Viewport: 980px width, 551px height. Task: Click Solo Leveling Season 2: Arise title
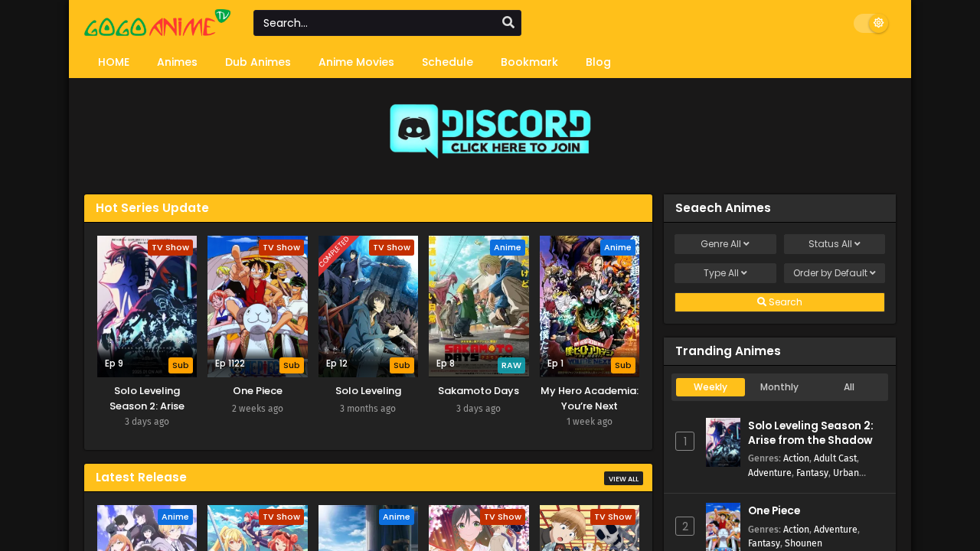click(x=147, y=398)
